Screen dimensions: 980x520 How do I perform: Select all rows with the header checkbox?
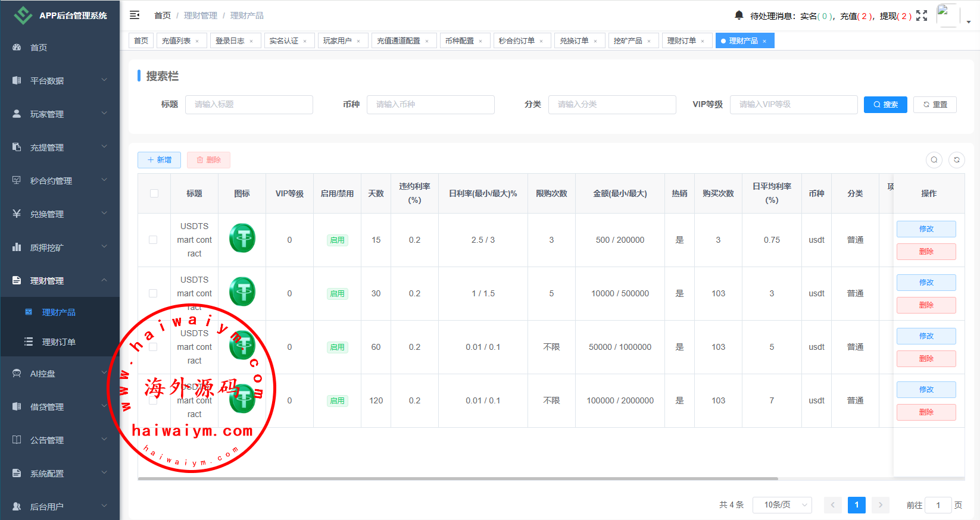tap(154, 193)
